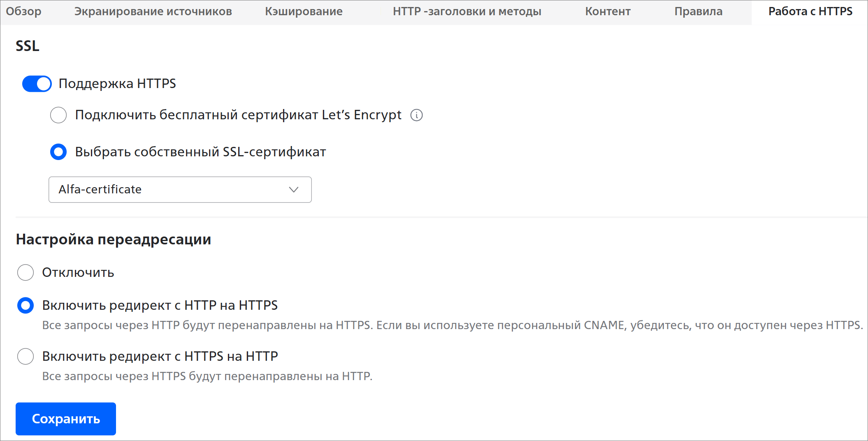
Task: Click description 'Все запросы через HTTPS будут перенаправлены на HTTP'
Action: pyautogui.click(x=207, y=376)
